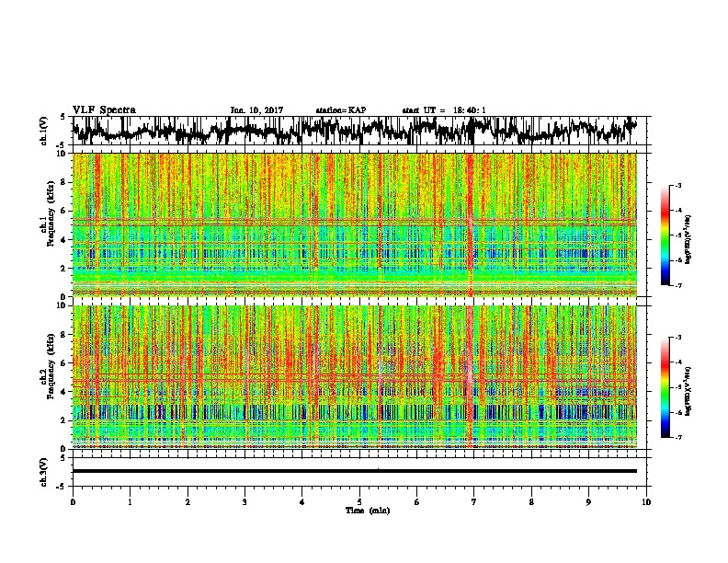The height and width of the screenshot is (563, 728).
Task: Click the ch.2 spectrogram "4" kHz tick label
Action: click(x=64, y=392)
